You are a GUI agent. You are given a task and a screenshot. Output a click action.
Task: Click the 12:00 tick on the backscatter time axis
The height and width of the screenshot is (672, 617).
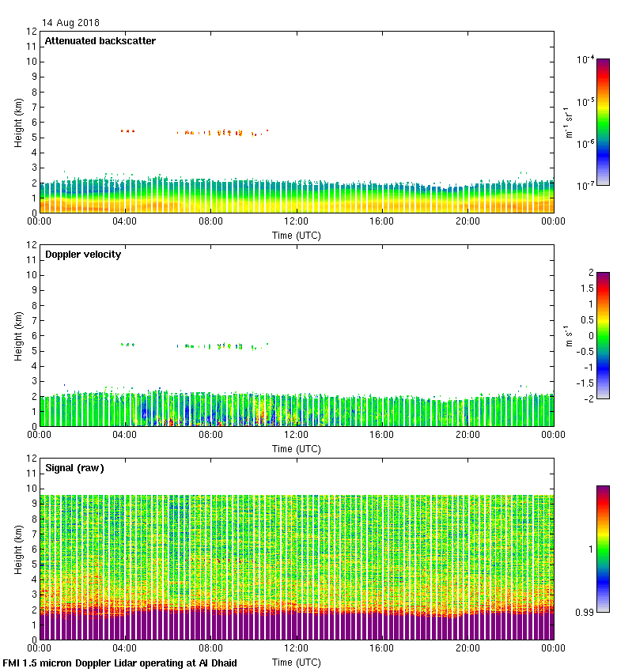[297, 222]
